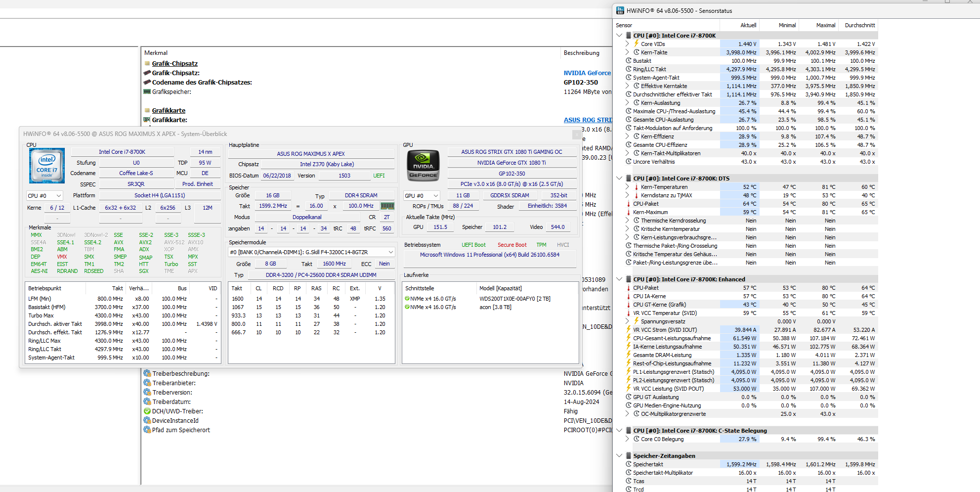Click the icon beside Treiberdatum

147,402
